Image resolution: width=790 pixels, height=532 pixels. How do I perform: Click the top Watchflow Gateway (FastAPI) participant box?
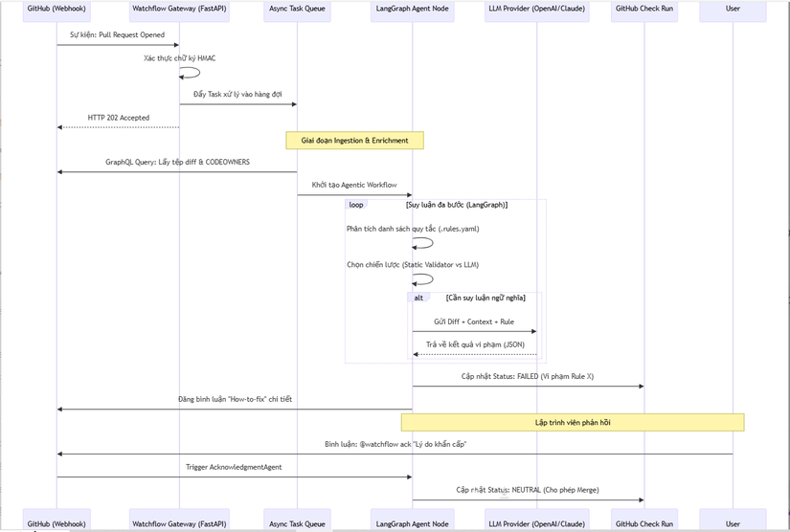click(179, 11)
